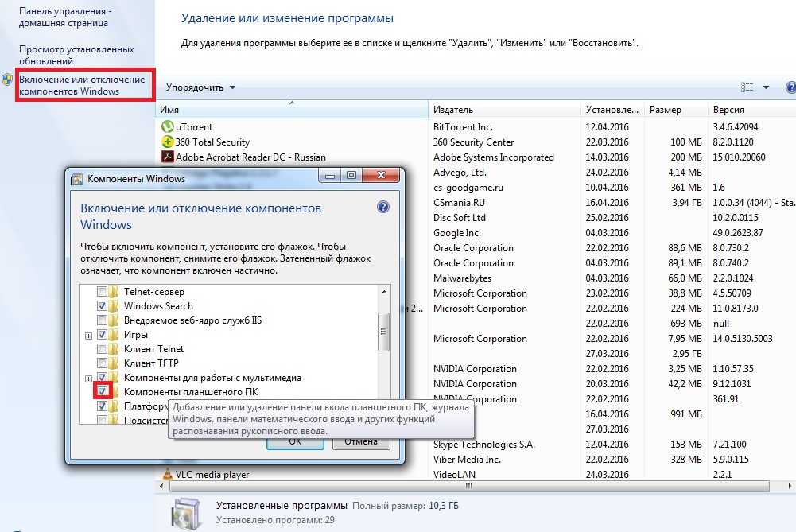Click the shield icon beside Windows components link
Viewport: 796px width, 532px height.
[x=7, y=80]
